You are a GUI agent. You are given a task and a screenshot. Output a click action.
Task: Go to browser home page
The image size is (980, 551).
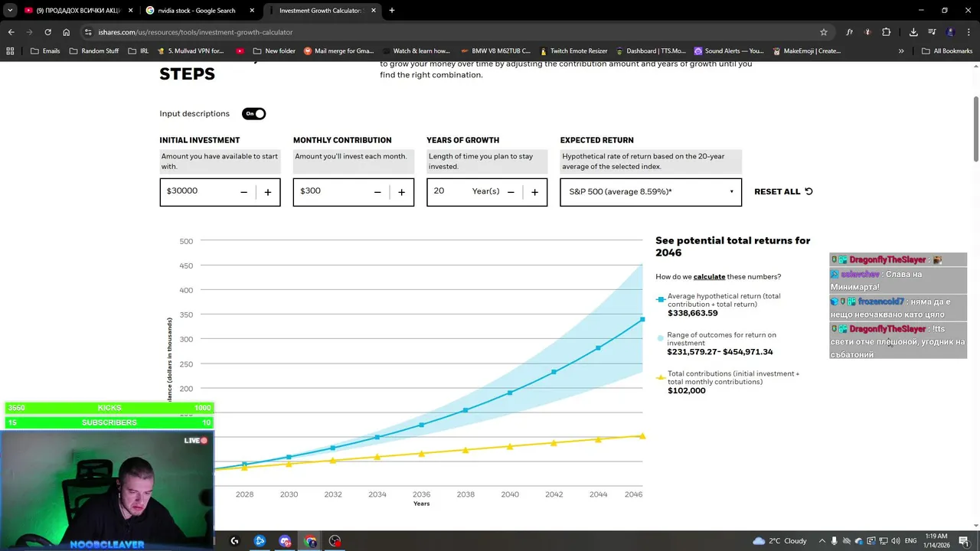click(x=67, y=32)
